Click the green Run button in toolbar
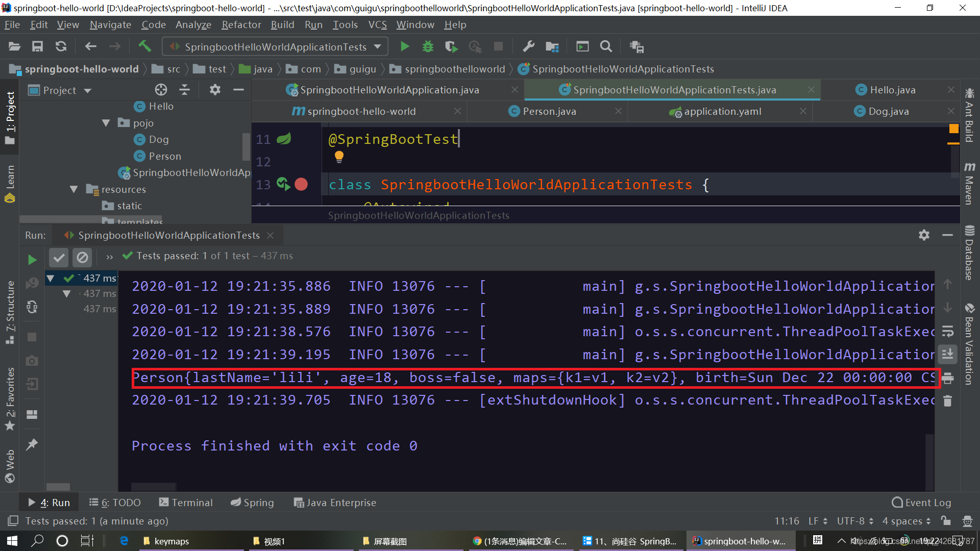Screen dimensions: 980x551 [x=405, y=46]
